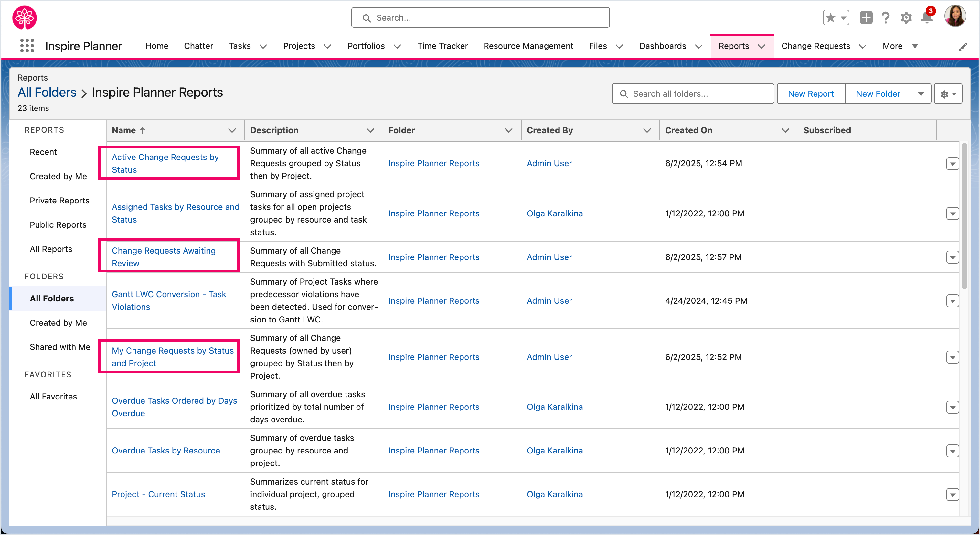Click the vertical scrollbar of the report list

tap(964, 216)
